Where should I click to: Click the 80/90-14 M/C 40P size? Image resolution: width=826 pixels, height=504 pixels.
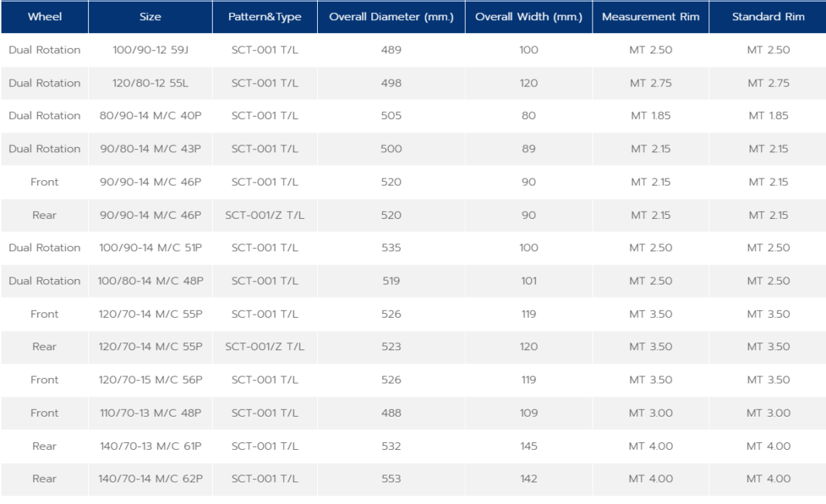point(150,116)
